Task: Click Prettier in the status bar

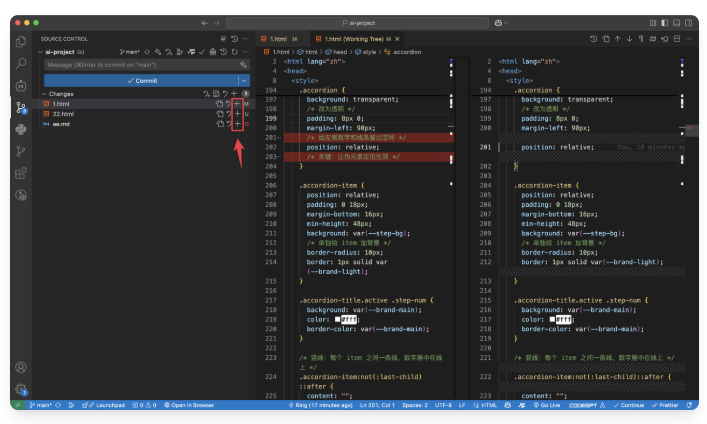Action: 666,405
